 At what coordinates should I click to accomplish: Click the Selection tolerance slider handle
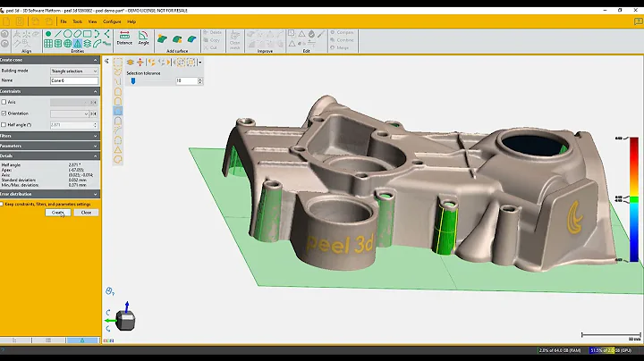(133, 81)
